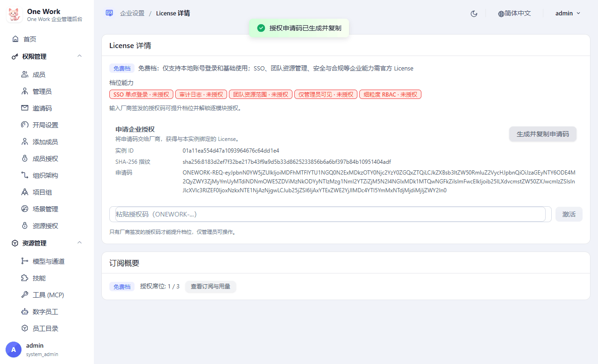The height and width of the screenshot is (364, 598).
Task: Click the key icon next to 权限管理
Action: click(x=14, y=56)
